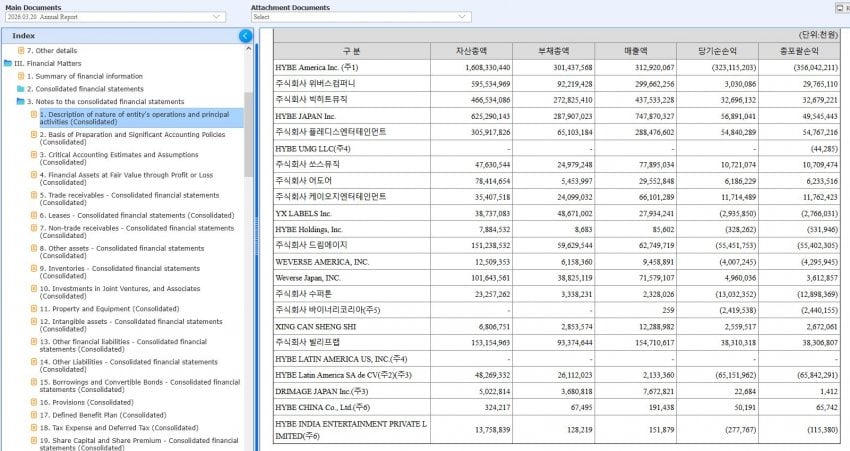Collapse '3. Notes to the consolidated financial statements'
Screen dimensions: 850x451
106,101
